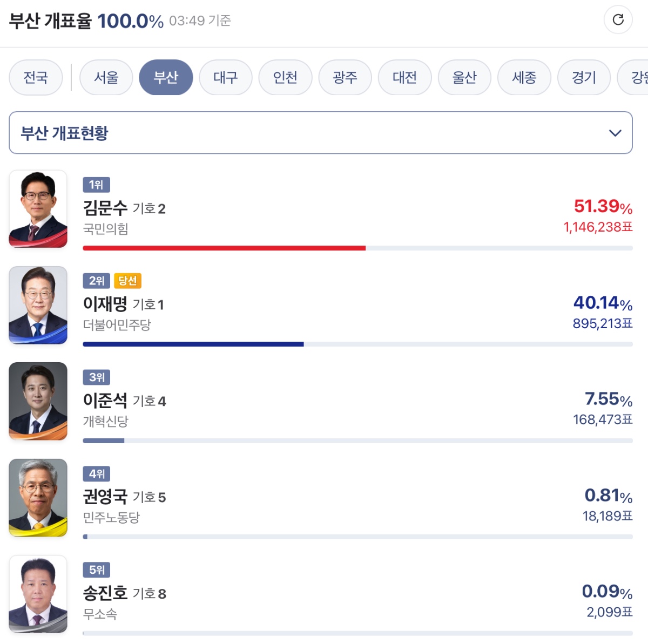Click the refresh icon button
Screen dimensions: 648x644
(x=618, y=20)
